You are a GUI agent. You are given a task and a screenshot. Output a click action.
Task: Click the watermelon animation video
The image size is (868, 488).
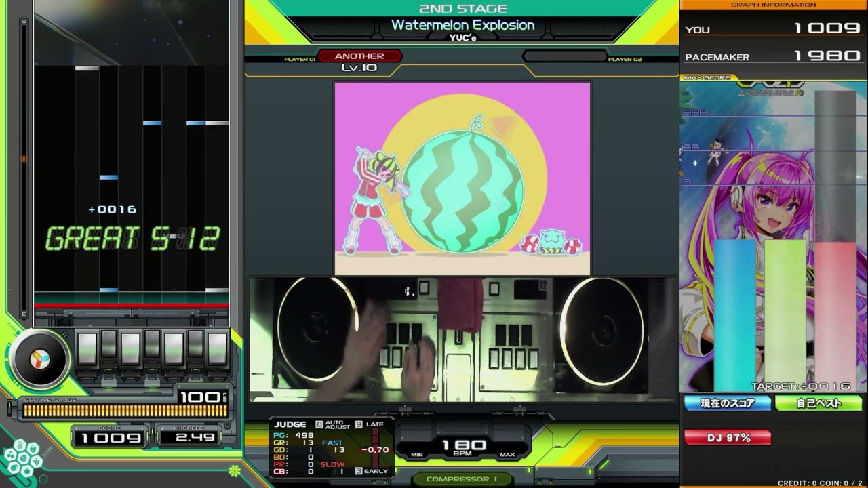(462, 178)
